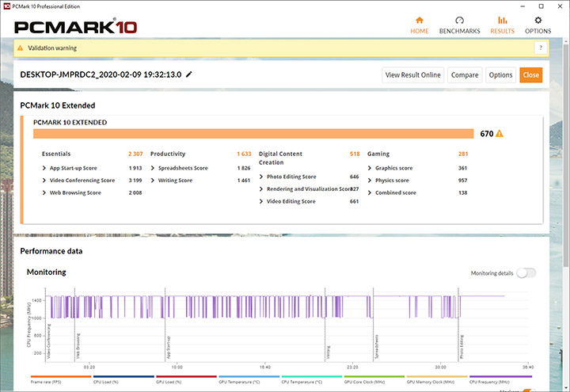Click the Web Browsing marker in the chart
This screenshot has height=392, width=570.
[78, 347]
